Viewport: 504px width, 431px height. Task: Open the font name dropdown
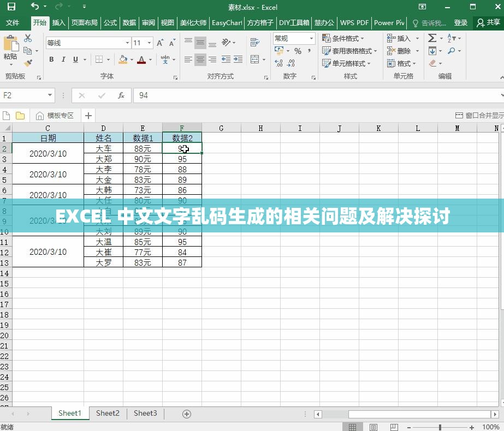point(127,43)
